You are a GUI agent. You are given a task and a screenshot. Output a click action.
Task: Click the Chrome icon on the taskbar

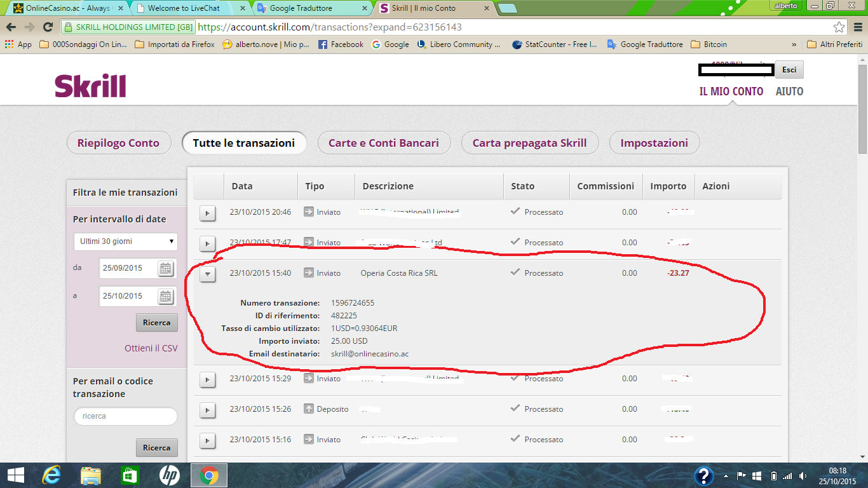(x=209, y=475)
